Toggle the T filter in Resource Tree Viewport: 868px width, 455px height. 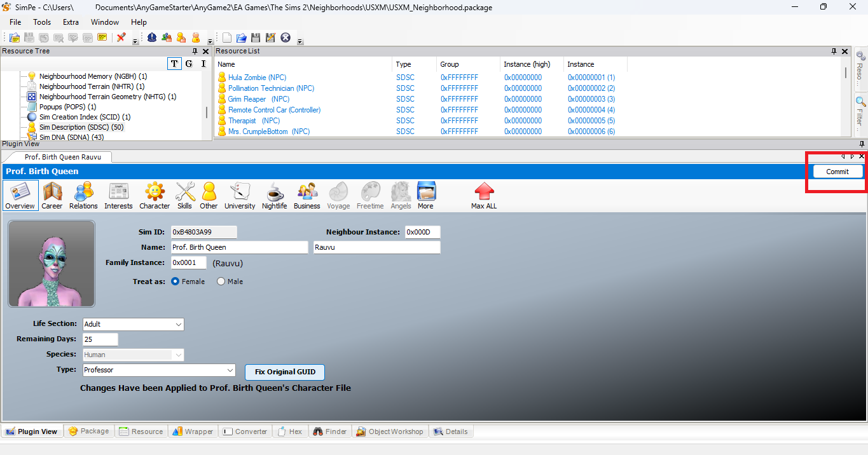[174, 64]
